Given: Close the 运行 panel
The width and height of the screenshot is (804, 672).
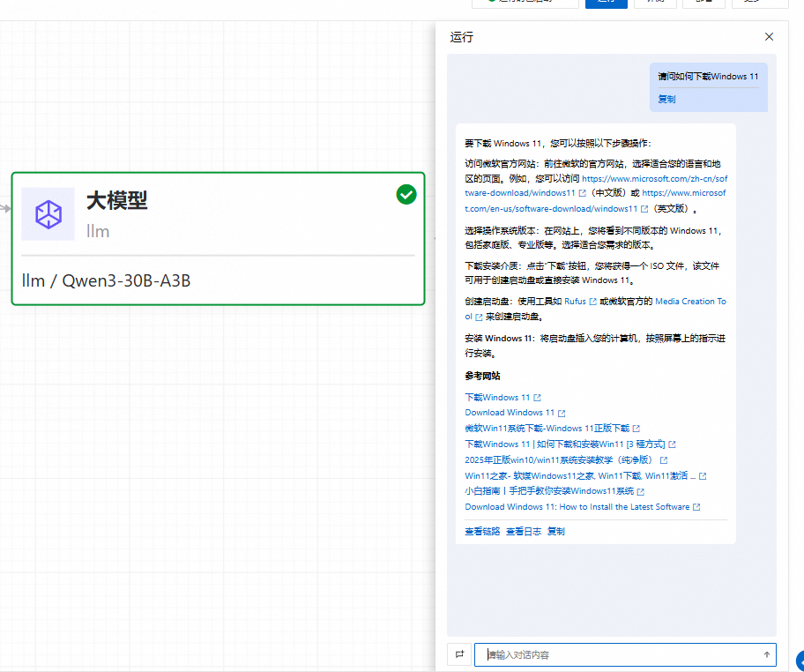Looking at the screenshot, I should pyautogui.click(x=769, y=36).
